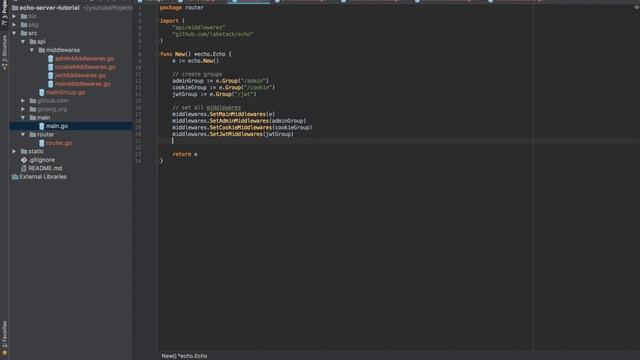Collapse the src folder arrow
The height and width of the screenshot is (360, 640).
14,33
